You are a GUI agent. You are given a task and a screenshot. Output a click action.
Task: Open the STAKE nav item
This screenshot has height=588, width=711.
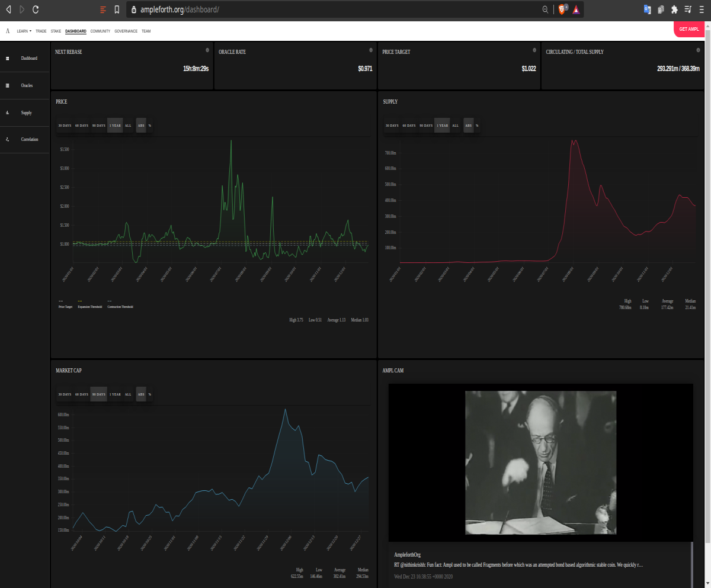click(56, 31)
